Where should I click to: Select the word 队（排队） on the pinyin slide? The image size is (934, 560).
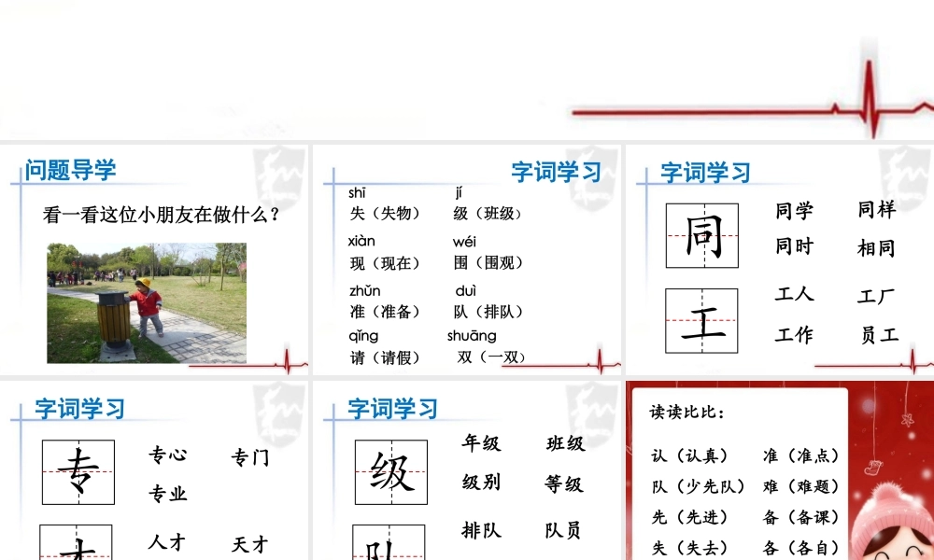pos(488,311)
